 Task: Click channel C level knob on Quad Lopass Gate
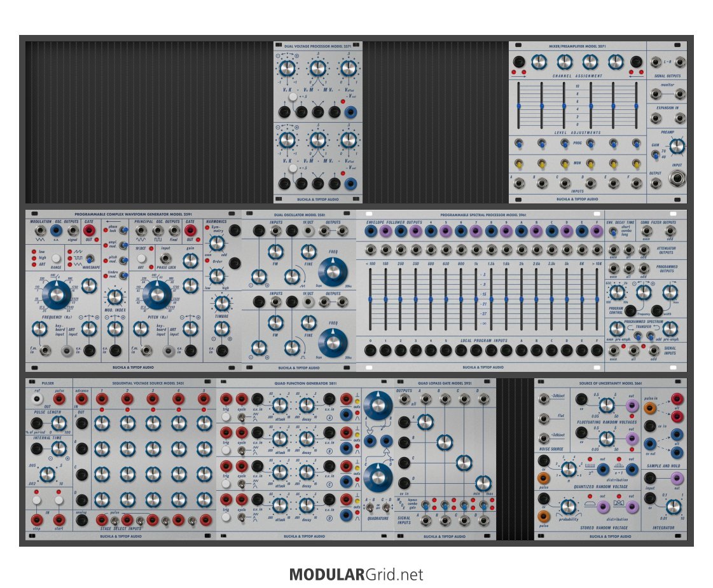coord(464,463)
